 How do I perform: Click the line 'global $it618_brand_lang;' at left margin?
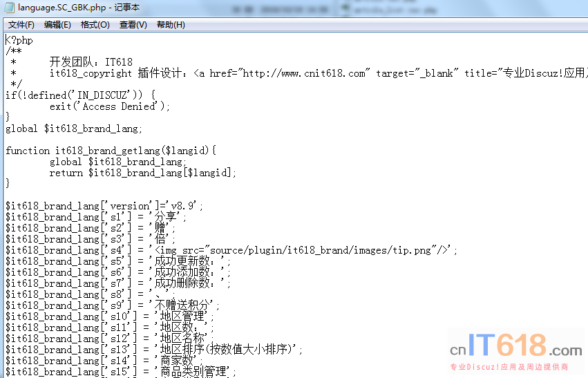coord(74,129)
